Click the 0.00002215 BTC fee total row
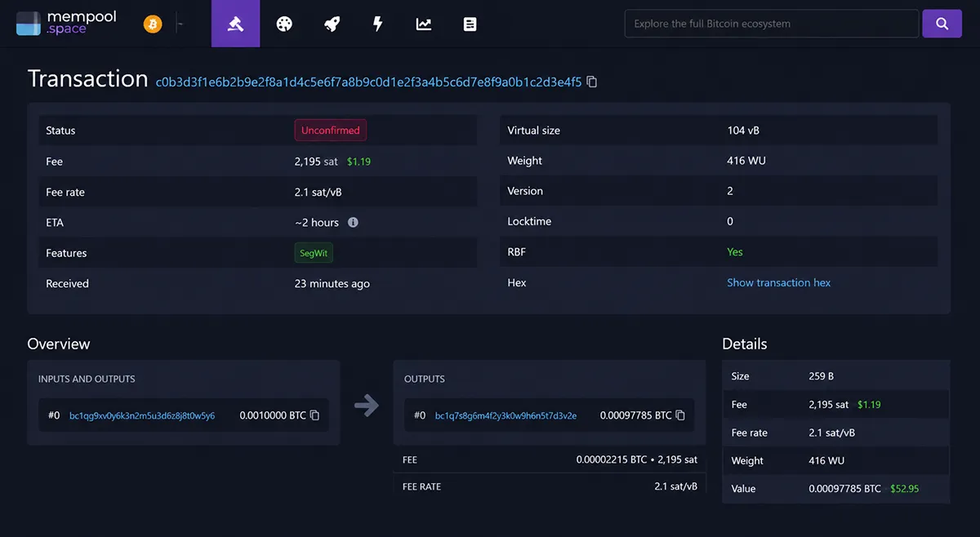Screen dimensions: 980x537 [x=550, y=460]
